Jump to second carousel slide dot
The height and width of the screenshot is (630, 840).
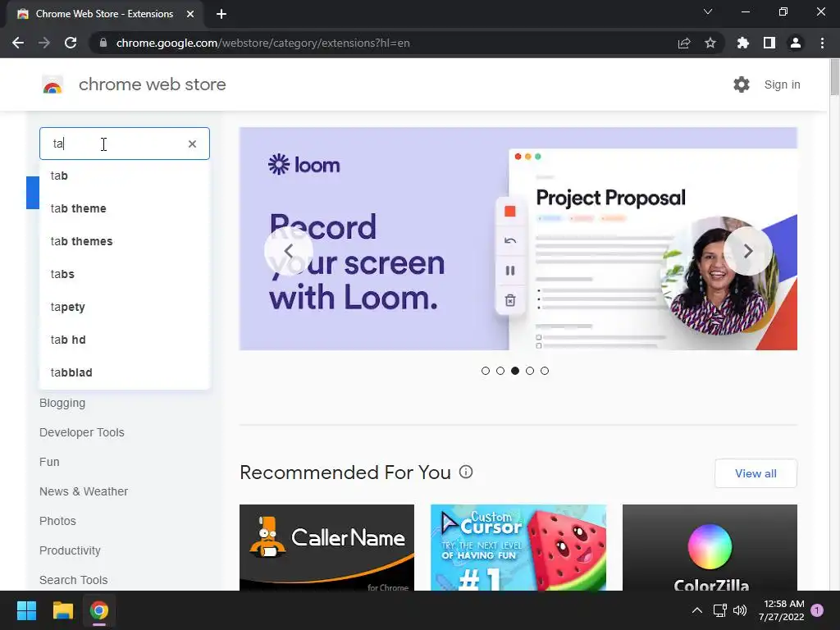pyautogui.click(x=500, y=371)
